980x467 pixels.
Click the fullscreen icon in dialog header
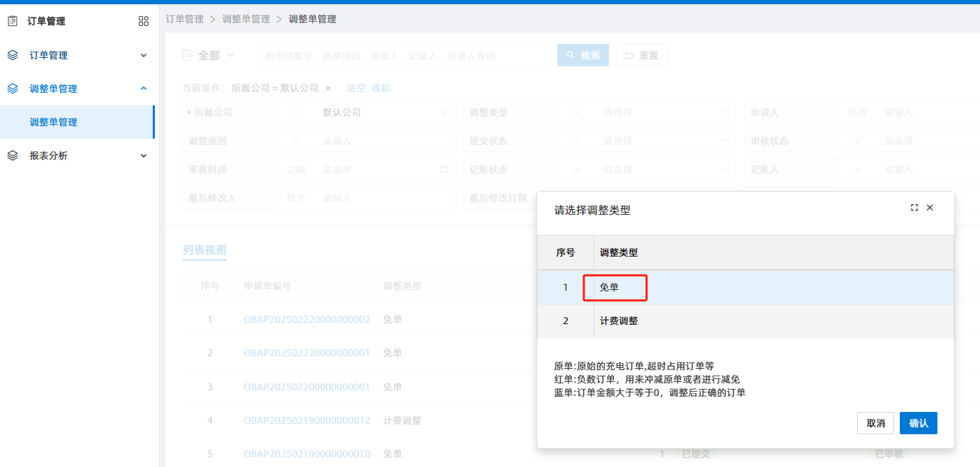(x=914, y=208)
